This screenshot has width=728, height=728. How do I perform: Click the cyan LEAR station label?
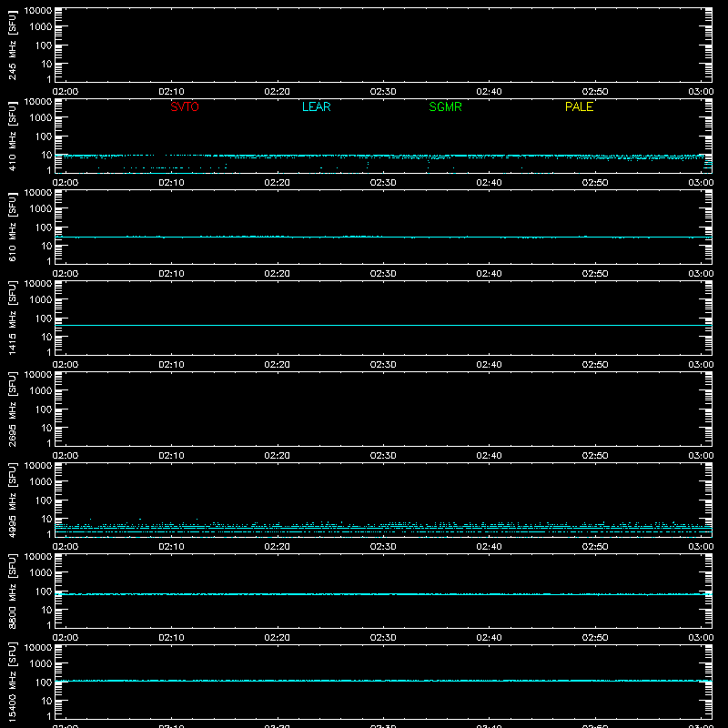point(316,106)
